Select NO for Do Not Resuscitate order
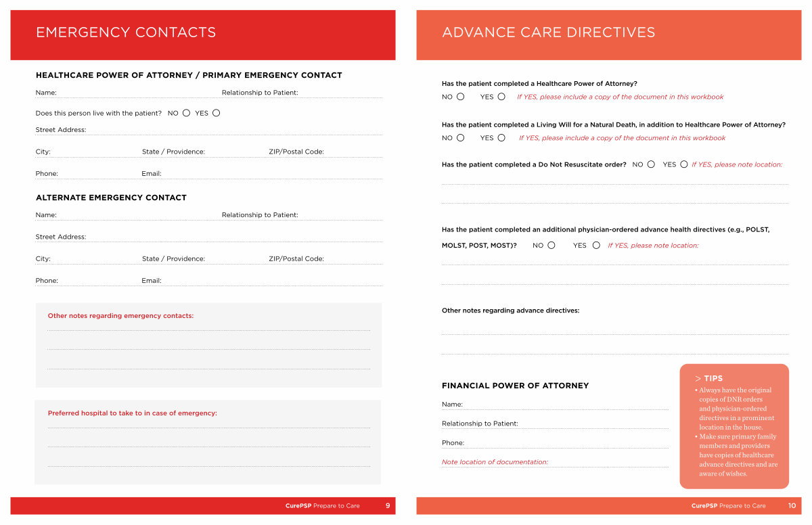This screenshot has height=525, width=812. (651, 164)
